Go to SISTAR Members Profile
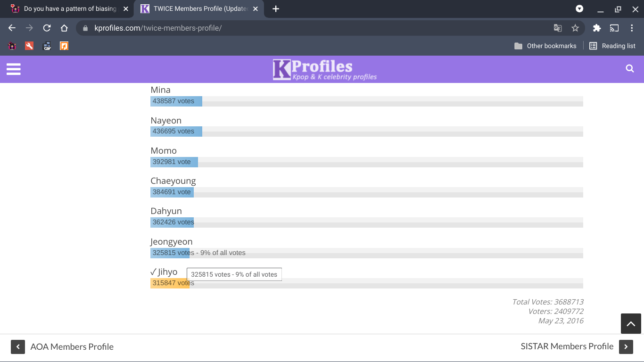The image size is (644, 362). click(577, 346)
